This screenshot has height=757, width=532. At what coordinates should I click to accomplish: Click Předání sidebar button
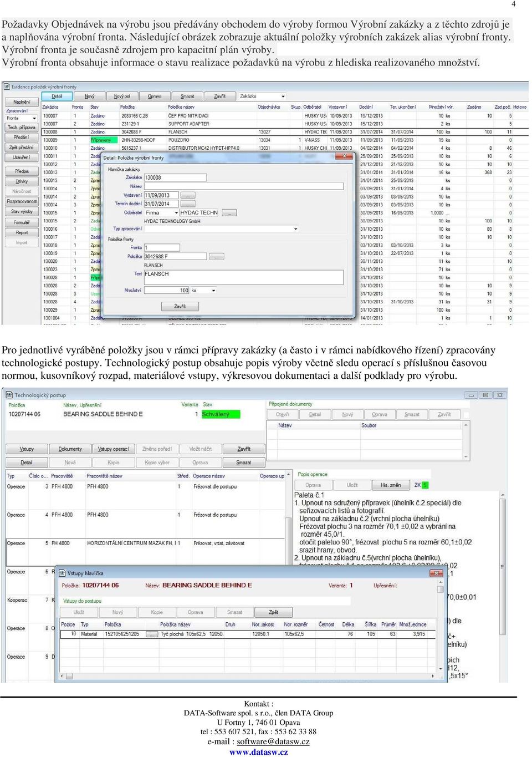pyautogui.click(x=22, y=137)
